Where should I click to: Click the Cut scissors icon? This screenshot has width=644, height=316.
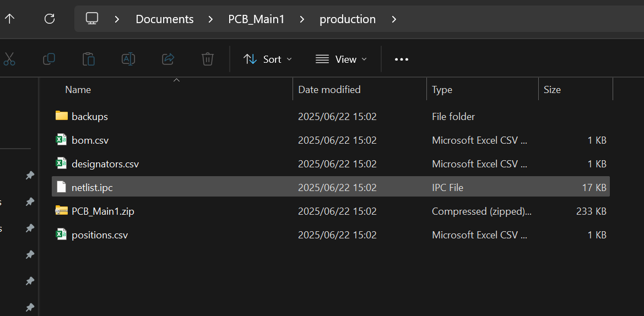pos(9,59)
